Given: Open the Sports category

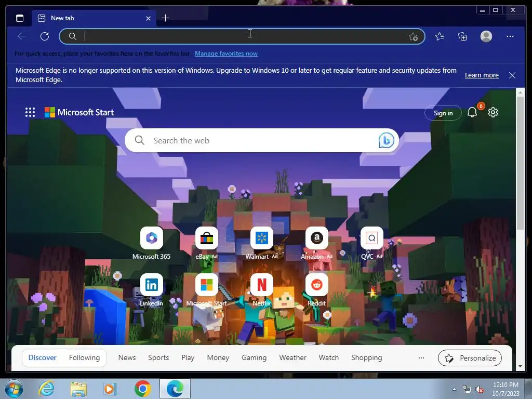Looking at the screenshot, I should tap(158, 357).
